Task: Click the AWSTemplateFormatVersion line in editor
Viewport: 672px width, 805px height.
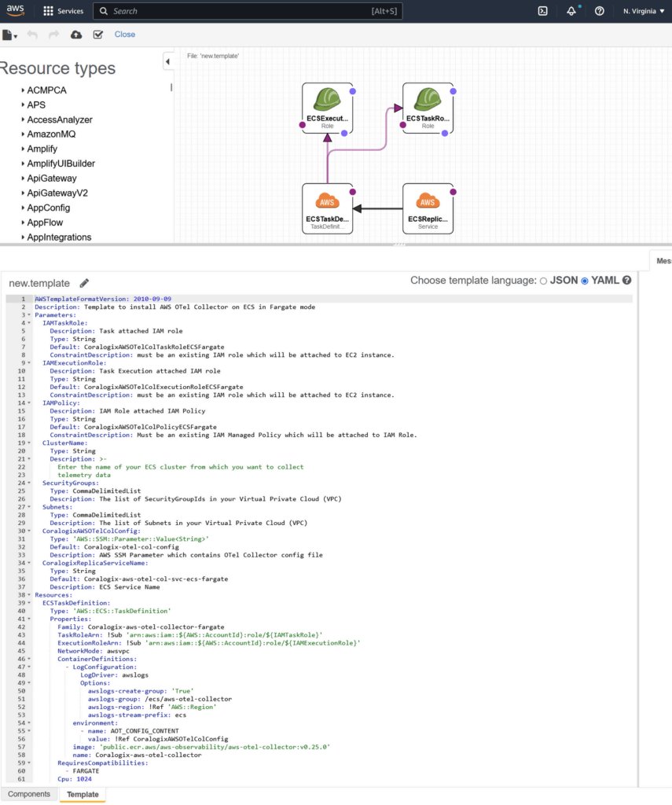Action: coord(333,299)
